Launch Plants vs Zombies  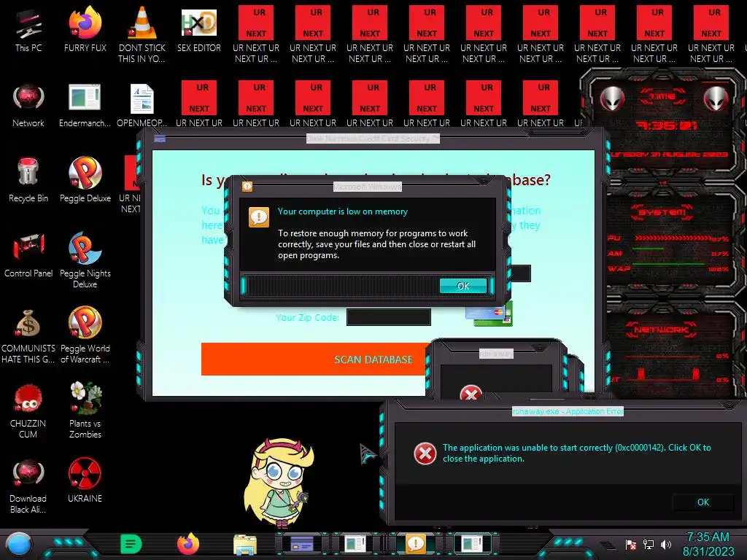click(85, 410)
